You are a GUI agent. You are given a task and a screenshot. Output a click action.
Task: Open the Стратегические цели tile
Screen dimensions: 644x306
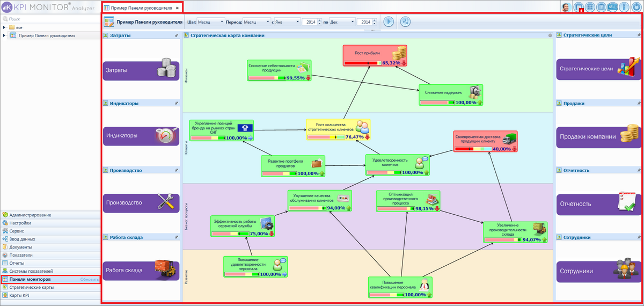point(598,69)
